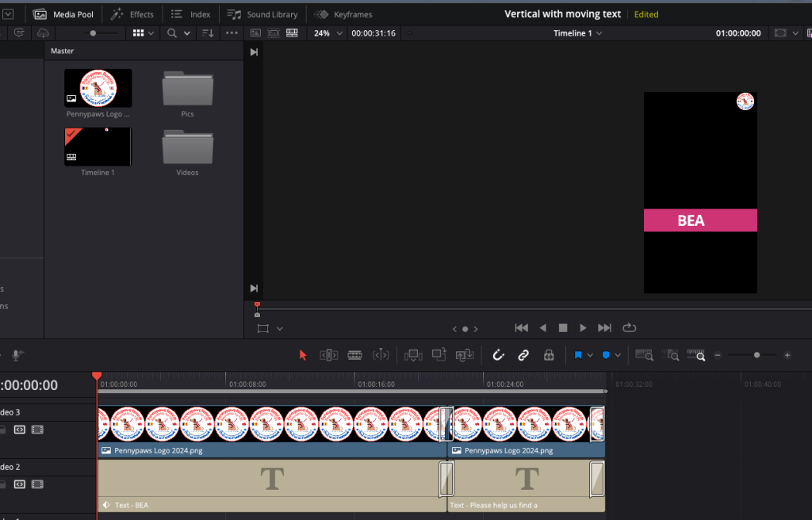Click the 00:00:31:16 duration timecode
Image resolution: width=812 pixels, height=520 pixels.
(373, 33)
